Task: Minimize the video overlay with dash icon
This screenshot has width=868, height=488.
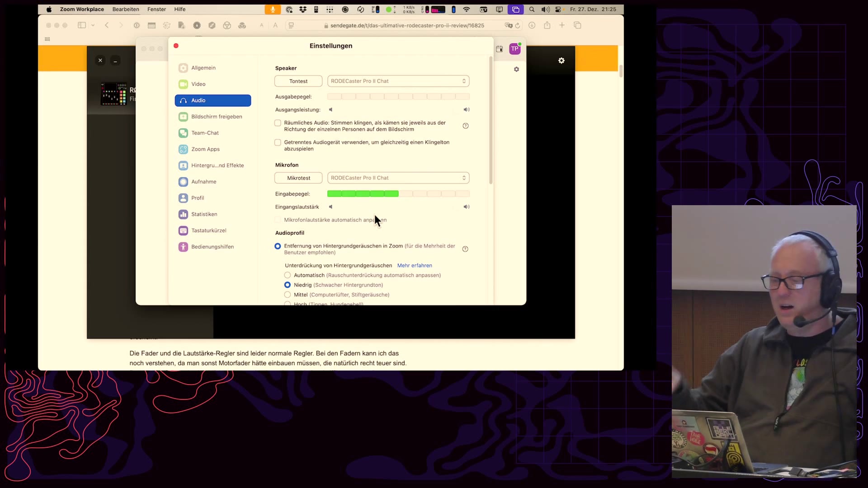Action: (x=115, y=61)
